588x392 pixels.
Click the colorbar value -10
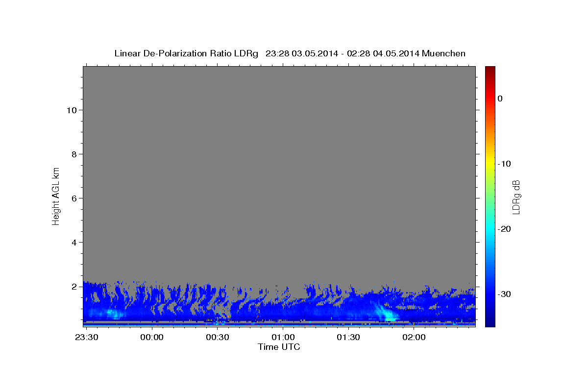504,164
